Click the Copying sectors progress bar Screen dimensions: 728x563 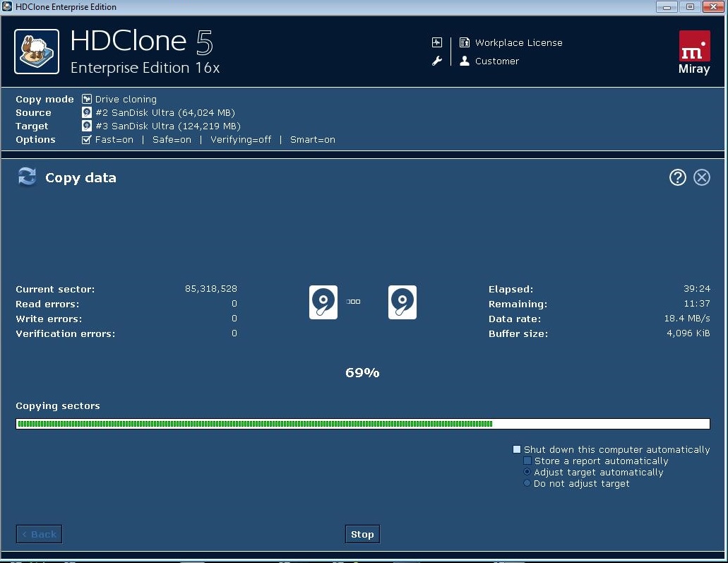pos(362,424)
